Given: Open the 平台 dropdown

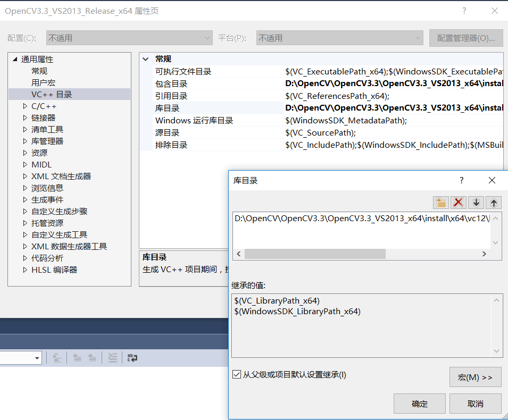Looking at the screenshot, I should tap(339, 38).
